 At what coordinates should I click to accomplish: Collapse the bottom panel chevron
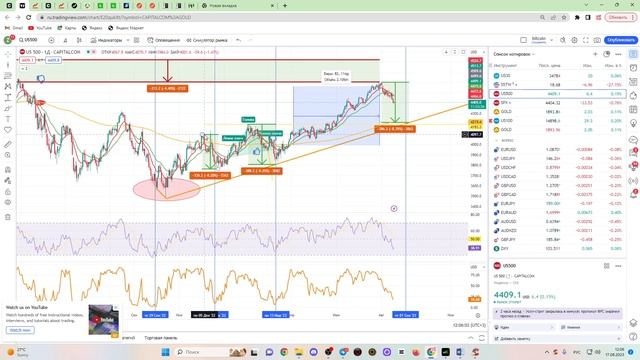tap(471, 338)
